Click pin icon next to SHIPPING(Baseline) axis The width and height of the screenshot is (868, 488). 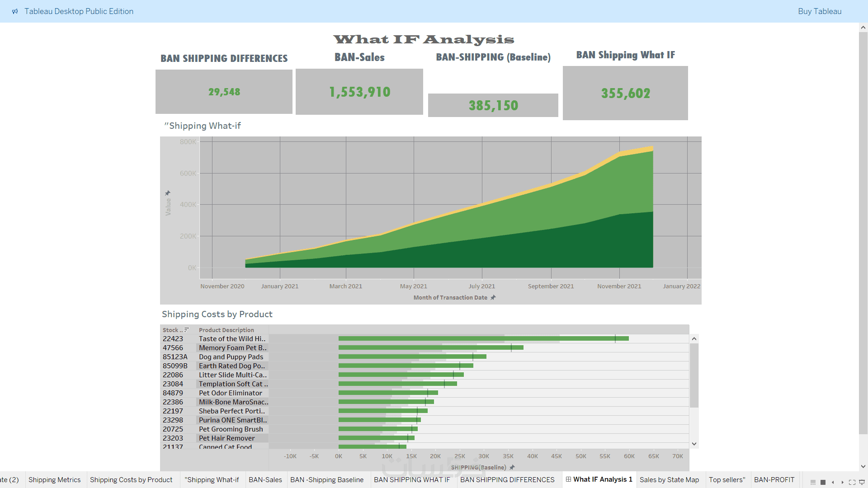[512, 467]
